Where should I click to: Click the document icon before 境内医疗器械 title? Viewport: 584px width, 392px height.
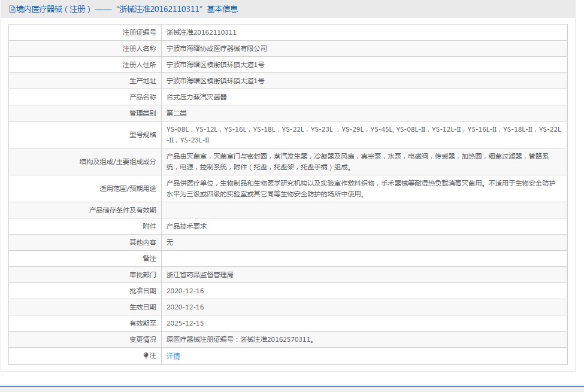pyautogui.click(x=13, y=10)
